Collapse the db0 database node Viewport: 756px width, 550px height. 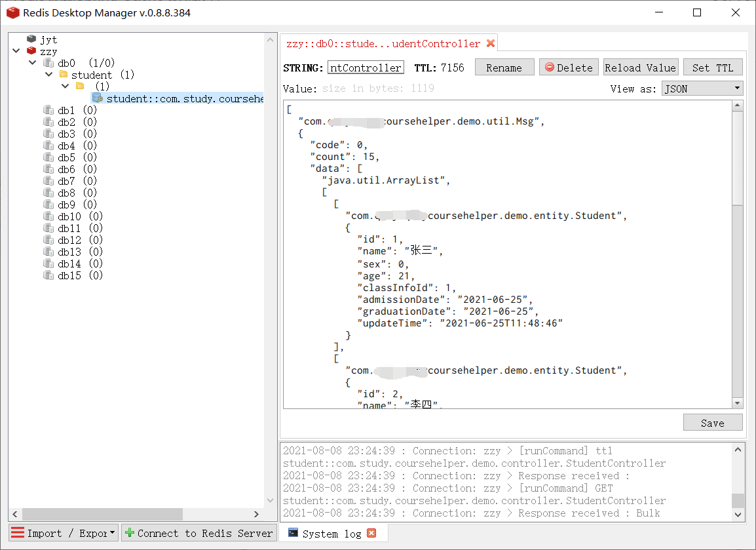point(32,63)
